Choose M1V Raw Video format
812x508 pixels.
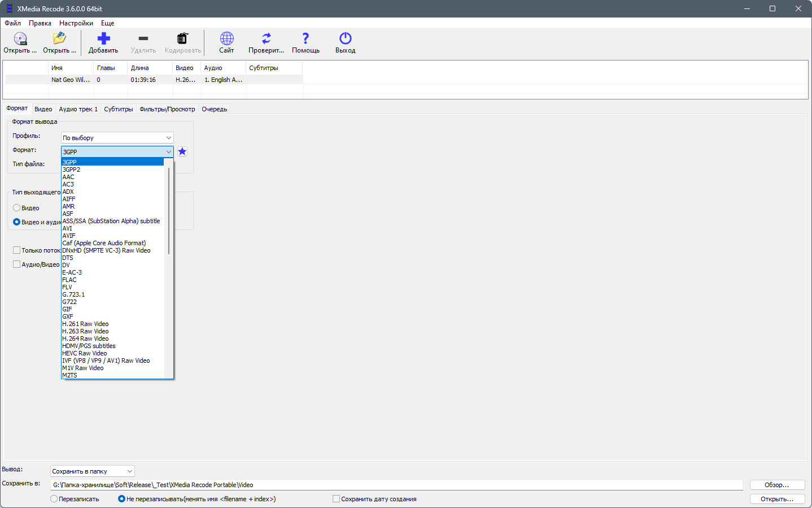click(x=112, y=368)
